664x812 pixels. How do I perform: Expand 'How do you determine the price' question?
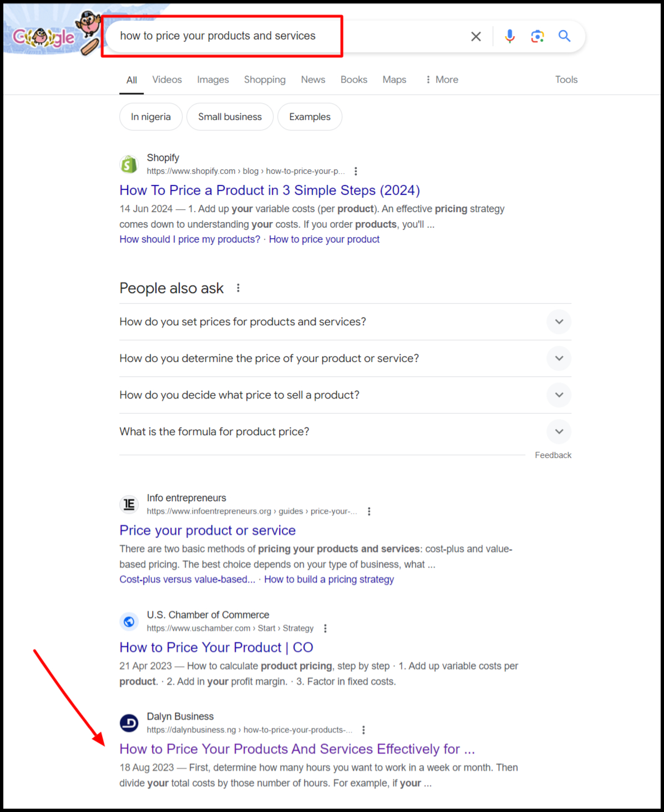[345, 359]
